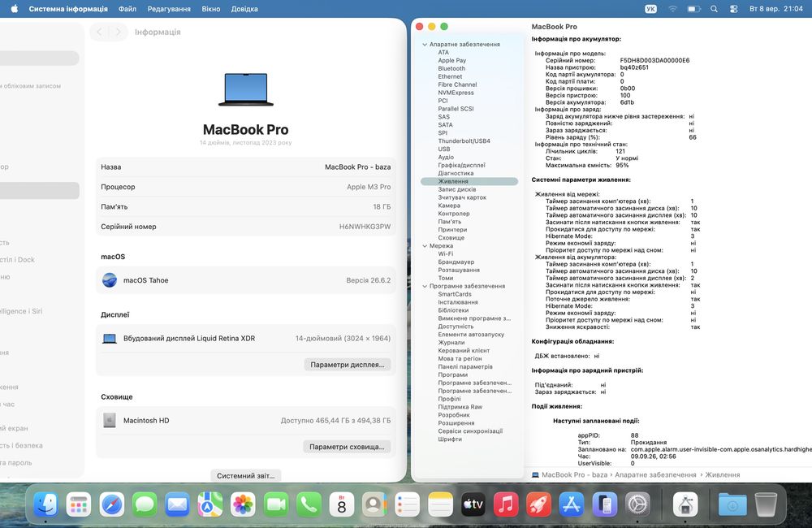
Task: Open the Launchpad apps grid in Dock
Action: pos(79,504)
